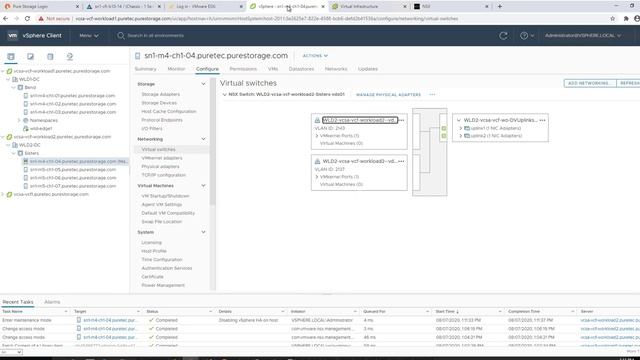Close the NSX browser tab

pyautogui.click(x=487, y=7)
